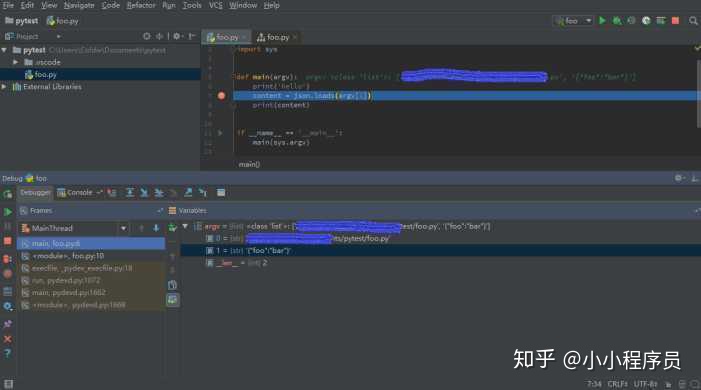This screenshot has height=390, width=701.
Task: Click the Run to Cursor icon
Action: pos(203,193)
